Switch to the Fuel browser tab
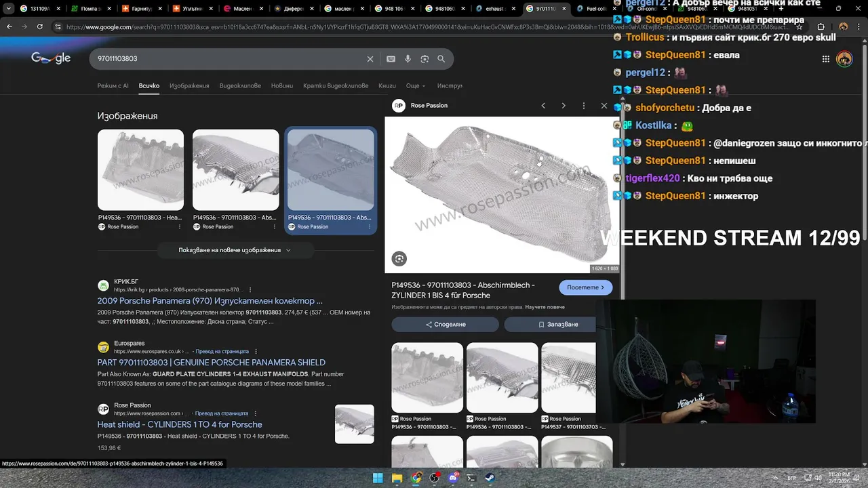 click(x=590, y=9)
